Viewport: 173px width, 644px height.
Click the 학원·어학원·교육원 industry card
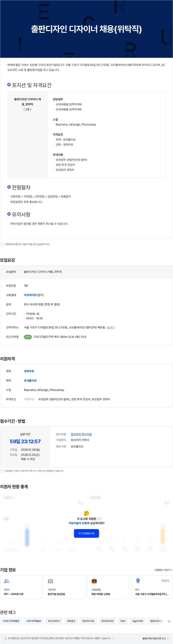coord(108,587)
